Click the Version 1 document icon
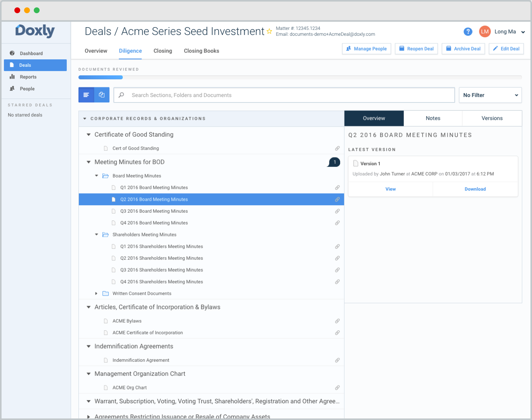Screen dimensions: 532x420 coord(355,163)
